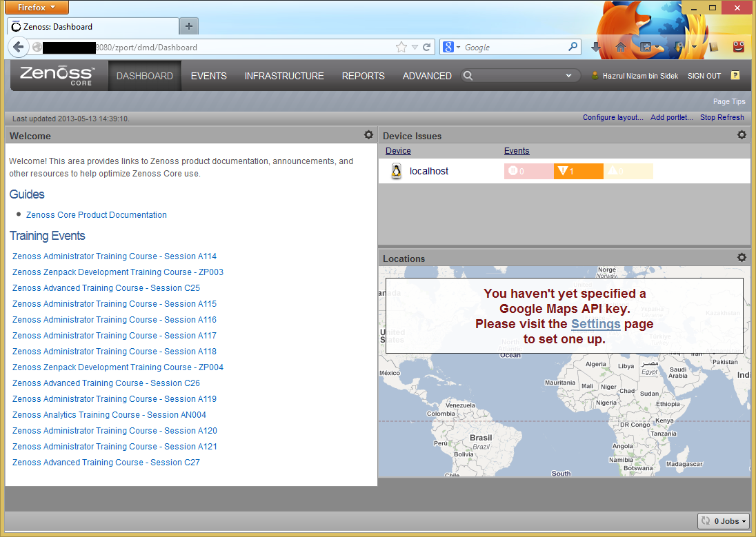This screenshot has width=756, height=537.
Task: Open the Firefox application menu
Action: (x=37, y=7)
